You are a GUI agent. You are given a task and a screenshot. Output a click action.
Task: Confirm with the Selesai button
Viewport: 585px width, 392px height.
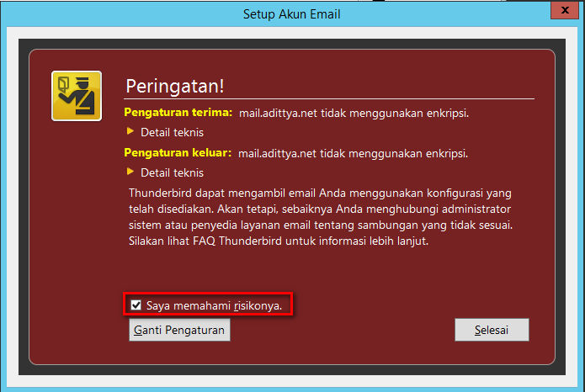[492, 330]
